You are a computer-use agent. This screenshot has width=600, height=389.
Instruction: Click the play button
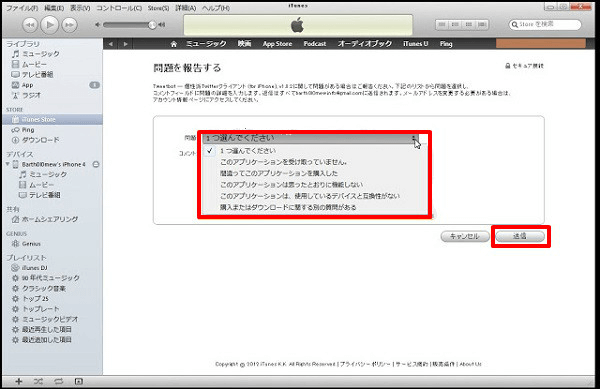coord(49,25)
